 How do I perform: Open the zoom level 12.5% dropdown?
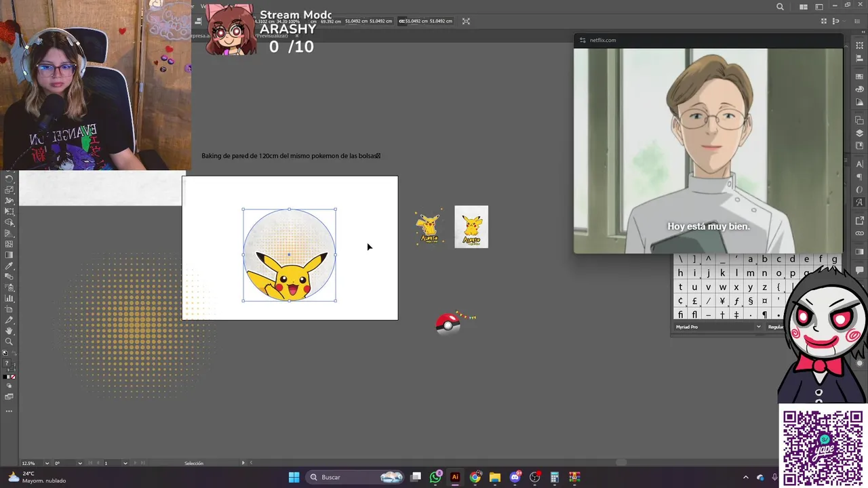[47, 463]
